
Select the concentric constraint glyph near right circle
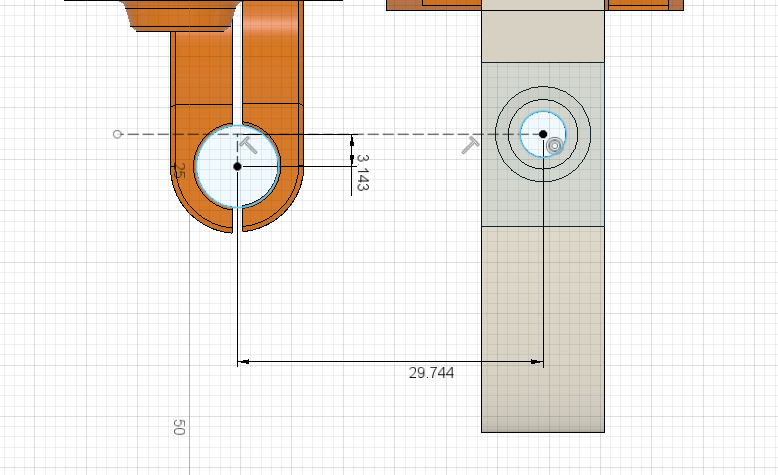point(555,146)
